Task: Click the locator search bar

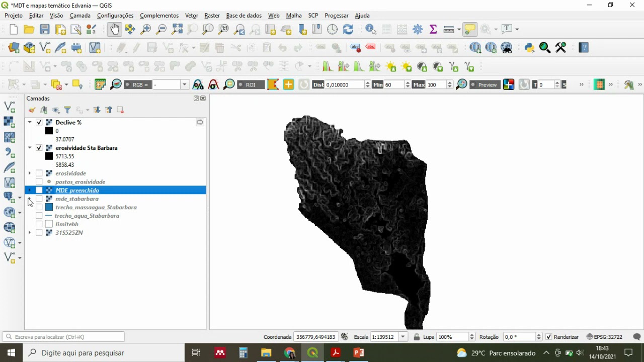Action: [x=63, y=337]
